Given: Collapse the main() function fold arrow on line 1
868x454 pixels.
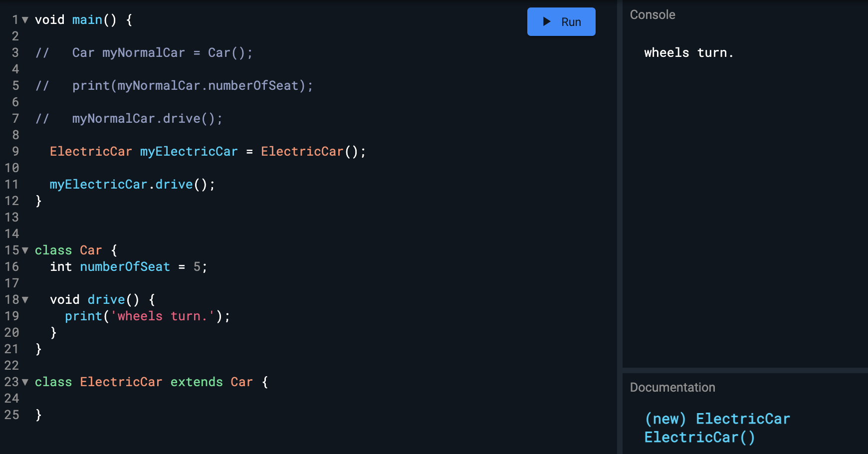Looking at the screenshot, I should click(25, 20).
